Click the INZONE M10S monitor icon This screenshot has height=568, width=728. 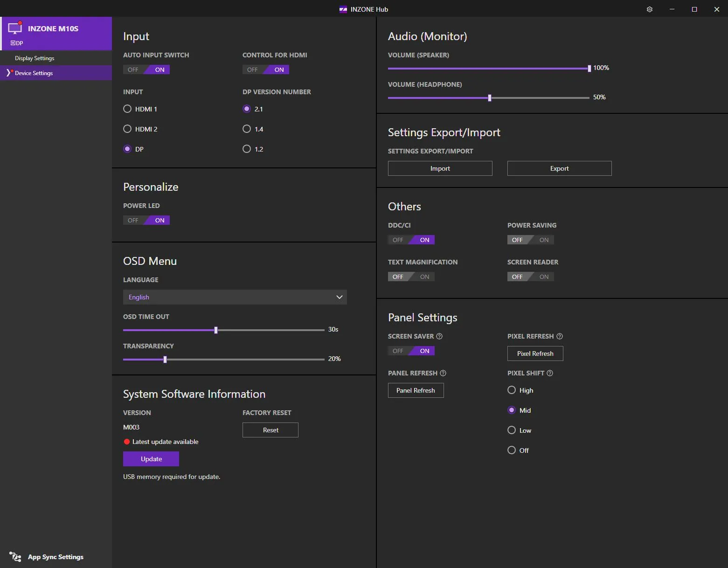click(x=15, y=28)
